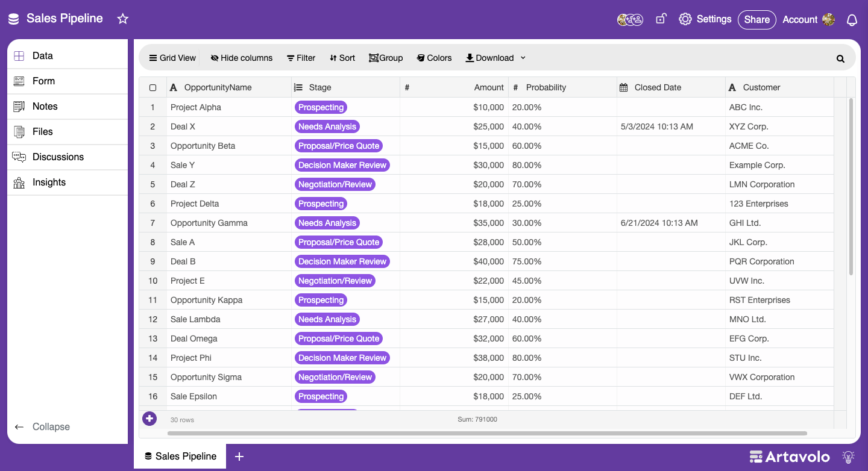The height and width of the screenshot is (471, 868).
Task: Open collaborator avatars group
Action: [x=630, y=19]
